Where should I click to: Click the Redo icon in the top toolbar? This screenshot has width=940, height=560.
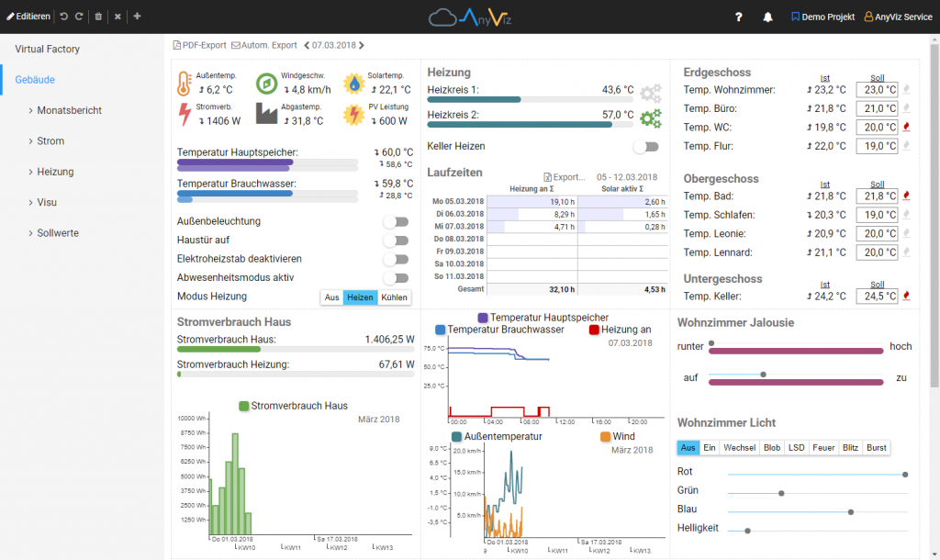tap(79, 17)
